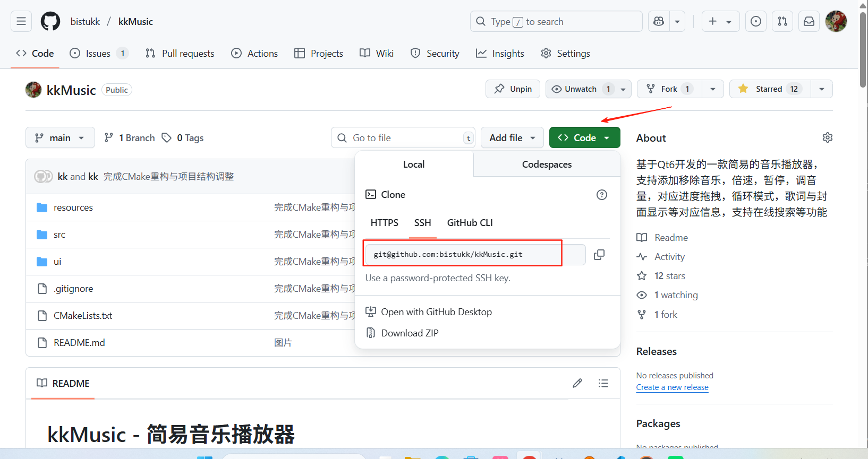Unpin the kkMusic repository
Image resolution: width=868 pixels, height=459 pixels.
513,89
